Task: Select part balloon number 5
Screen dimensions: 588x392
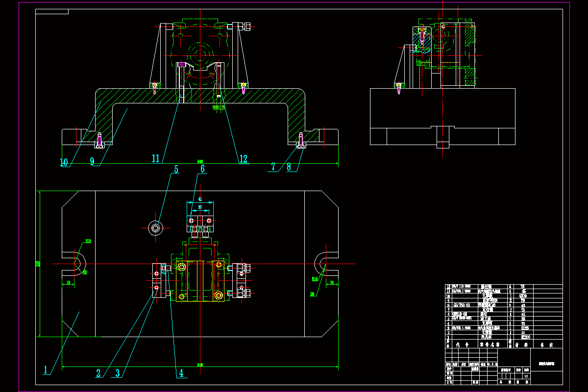Action: click(x=176, y=169)
